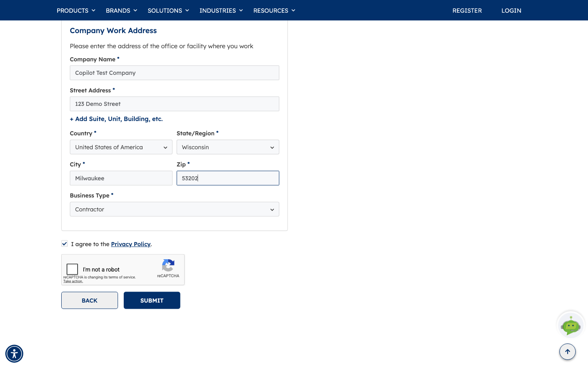
Task: Open the Privacy Policy link
Action: click(131, 244)
